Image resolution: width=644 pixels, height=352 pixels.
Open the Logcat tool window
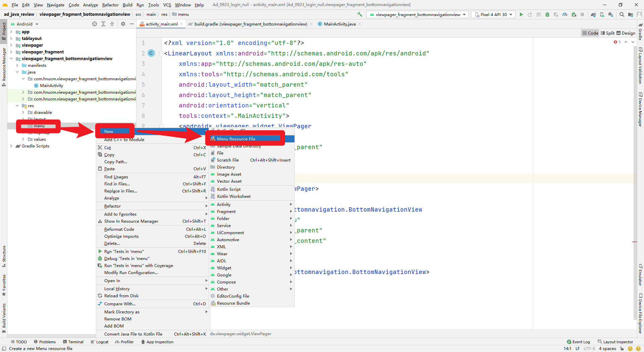click(x=100, y=342)
